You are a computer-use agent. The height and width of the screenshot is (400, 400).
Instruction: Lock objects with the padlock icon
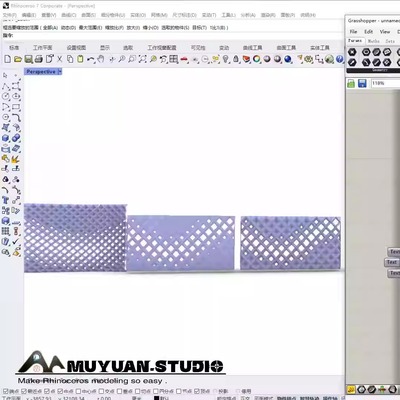click(x=236, y=59)
